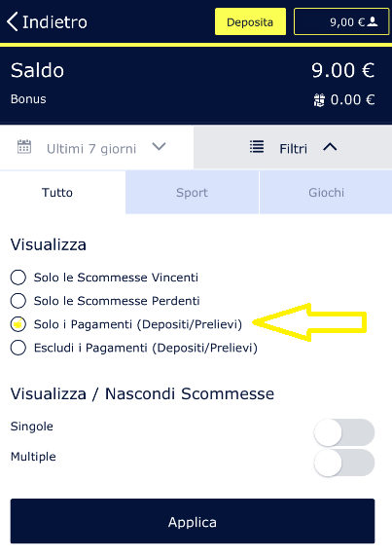
Task: Select Solo le Scommesse Vincenti radio button
Action: click(x=18, y=278)
